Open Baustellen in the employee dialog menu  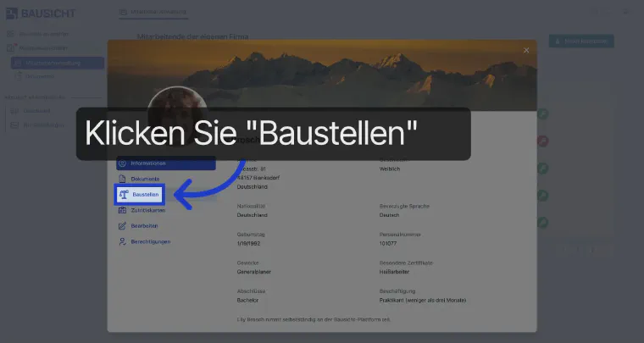pos(140,195)
